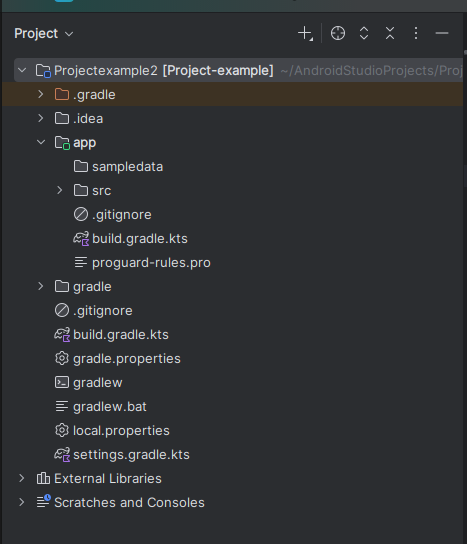467x544 pixels.
Task: Click the Gradle icon of root build.gradle.kts
Action: [x=62, y=335]
